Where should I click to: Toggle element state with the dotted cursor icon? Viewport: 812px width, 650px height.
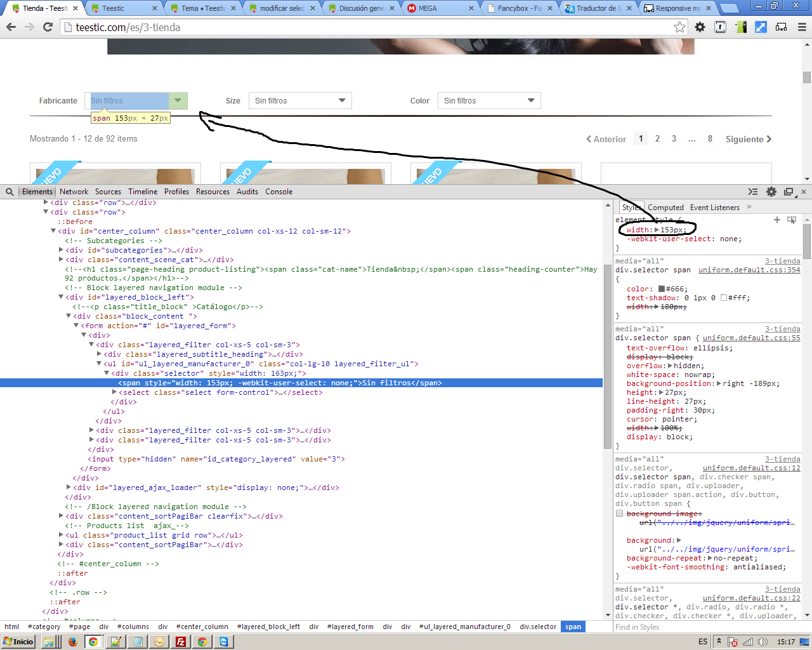[792, 220]
